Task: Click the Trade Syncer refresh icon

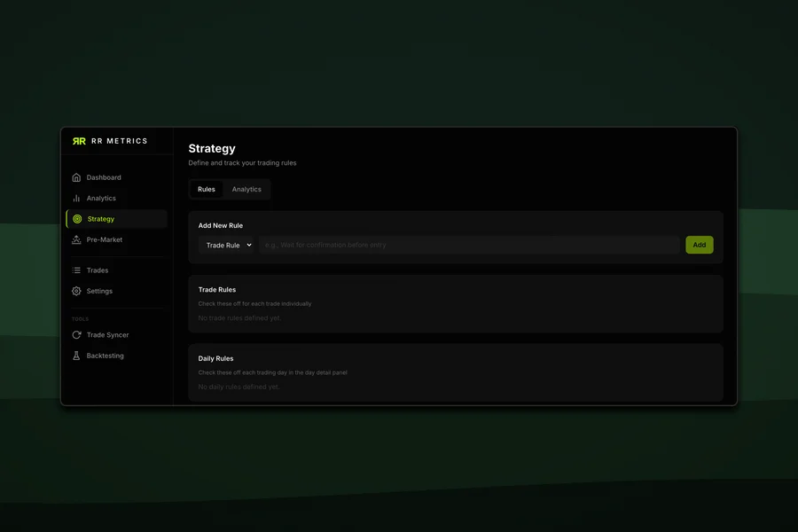Action: coord(76,335)
